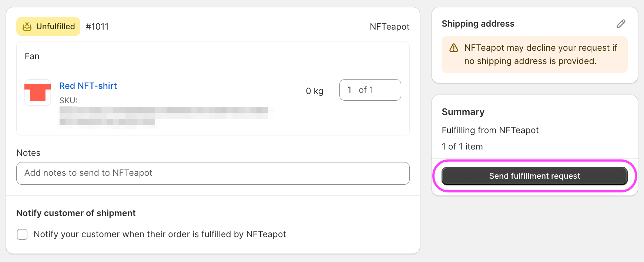This screenshot has width=644, height=262.
Task: Click the Unfulfilled status badge text
Action: click(x=56, y=27)
